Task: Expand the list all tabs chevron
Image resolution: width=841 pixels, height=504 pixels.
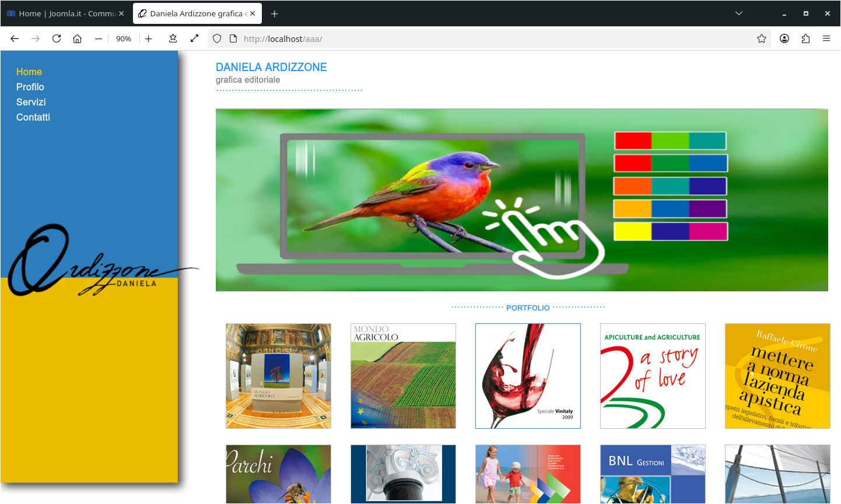Action: click(x=738, y=13)
